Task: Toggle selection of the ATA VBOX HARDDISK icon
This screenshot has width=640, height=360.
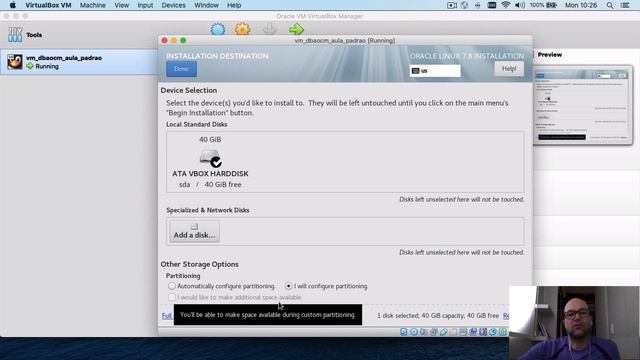Action: [210, 158]
